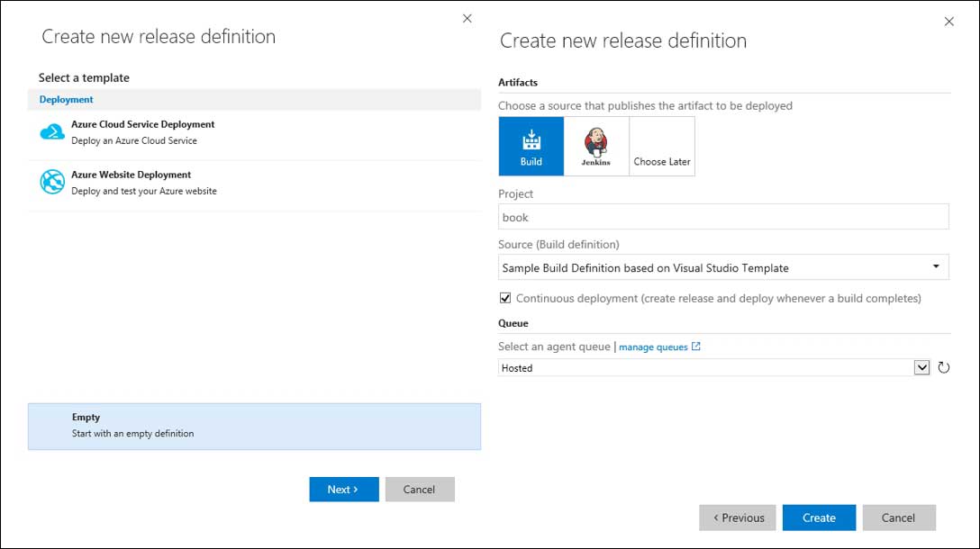Image resolution: width=980 pixels, height=549 pixels.
Task: Select the Choose Later option
Action: pyautogui.click(x=662, y=146)
